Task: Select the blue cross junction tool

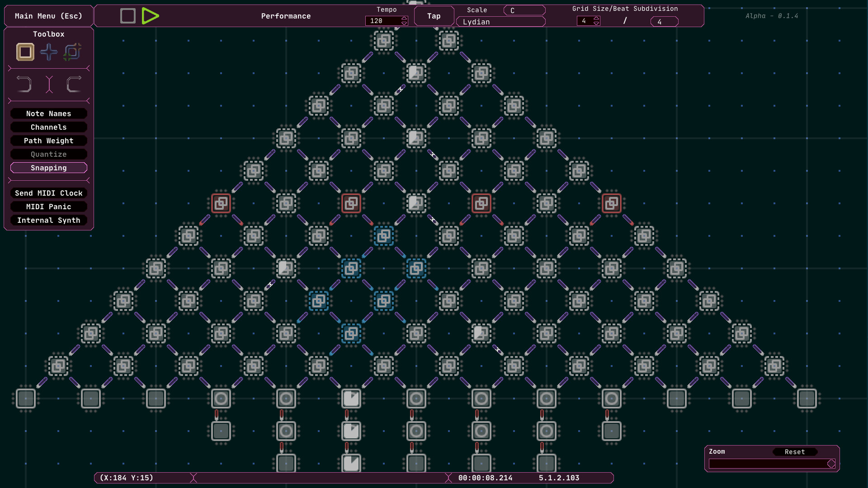Action: tap(48, 52)
